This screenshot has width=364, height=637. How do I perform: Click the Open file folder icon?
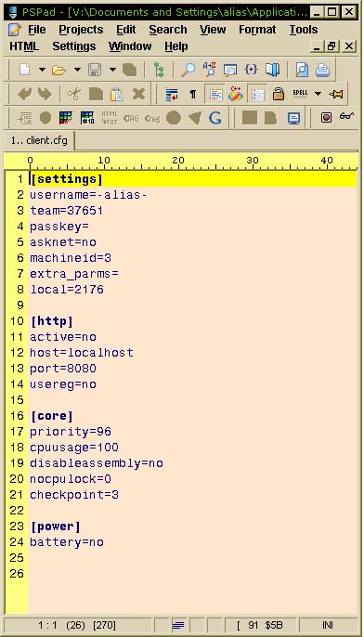tap(59, 70)
